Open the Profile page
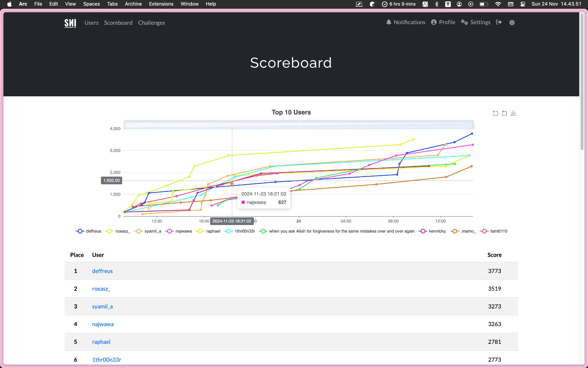Screen dimensions: 588x368 [443, 22]
